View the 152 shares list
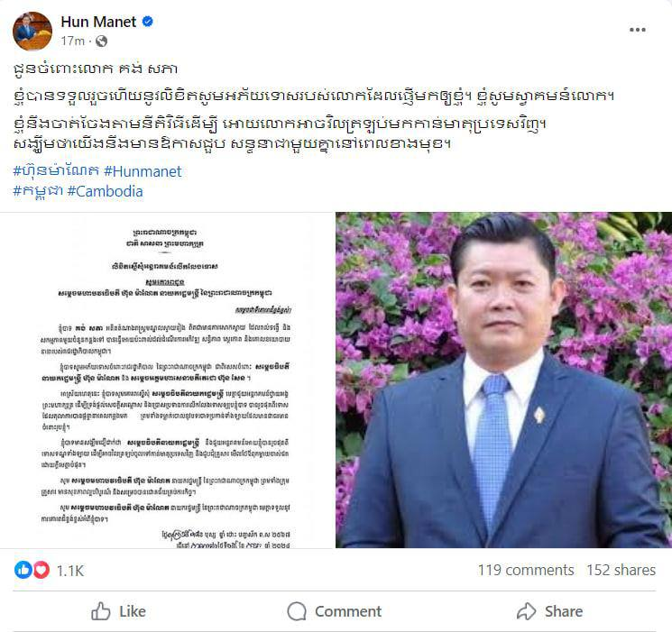This screenshot has height=632, width=672. pyautogui.click(x=621, y=570)
